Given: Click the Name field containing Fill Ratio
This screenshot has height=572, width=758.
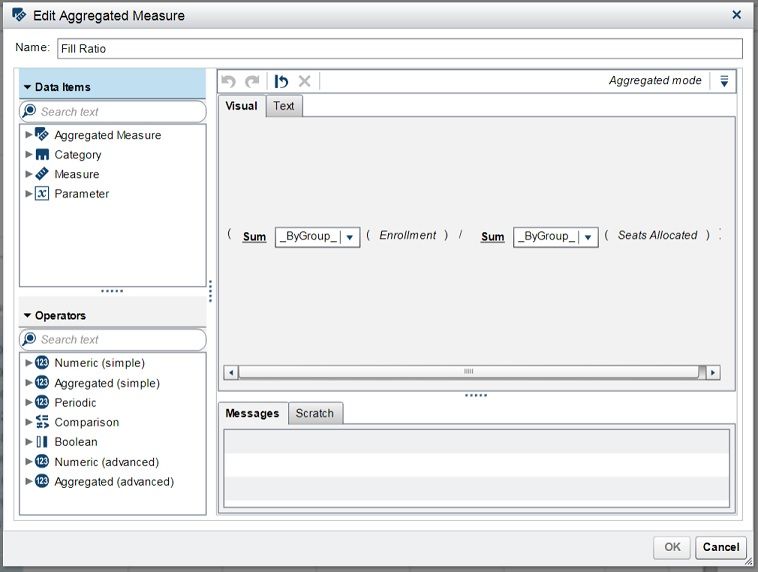Looking at the screenshot, I should pos(399,49).
